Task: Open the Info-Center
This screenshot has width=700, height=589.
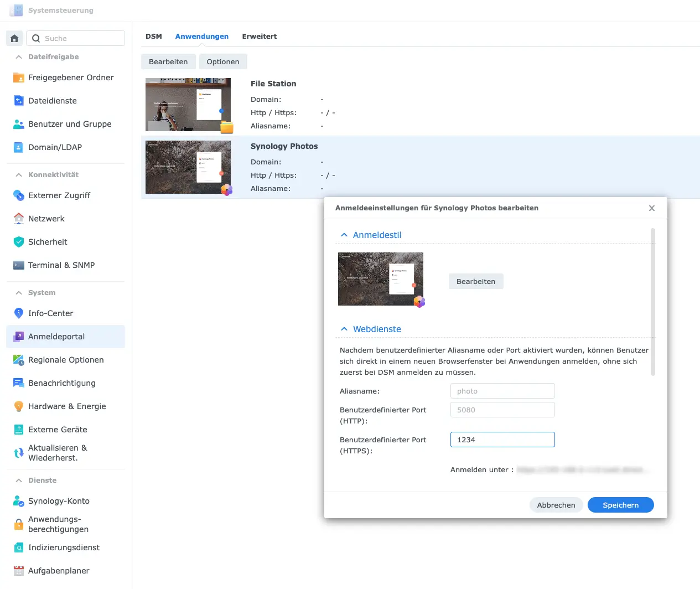Action: (19, 313)
